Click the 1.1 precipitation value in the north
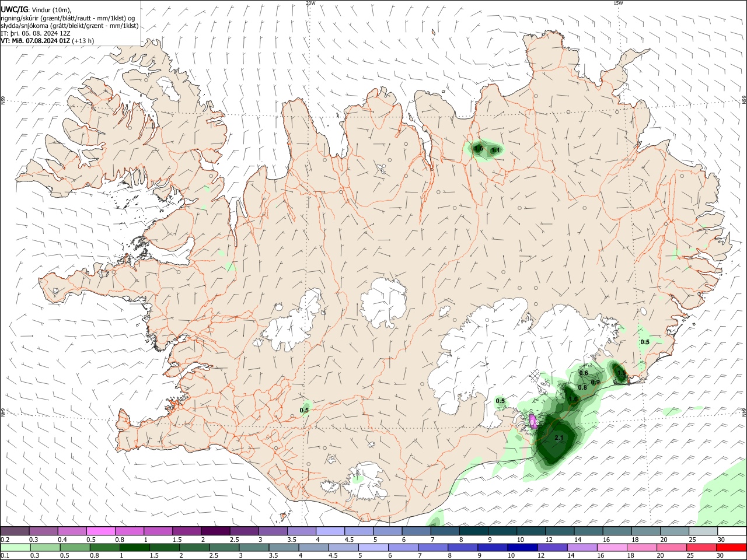 pos(495,150)
